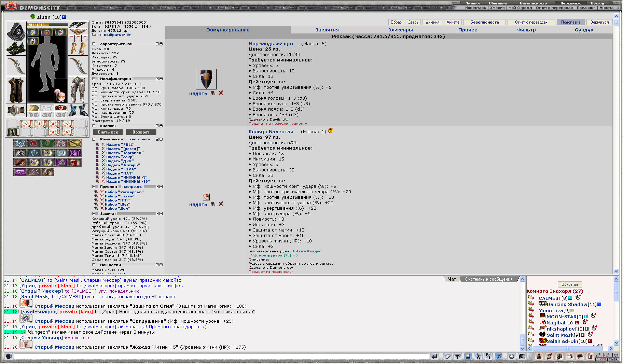Click the leg armor equipment slot
Image resolution: width=623 pixels, height=364 pixels.
[x=78, y=90]
